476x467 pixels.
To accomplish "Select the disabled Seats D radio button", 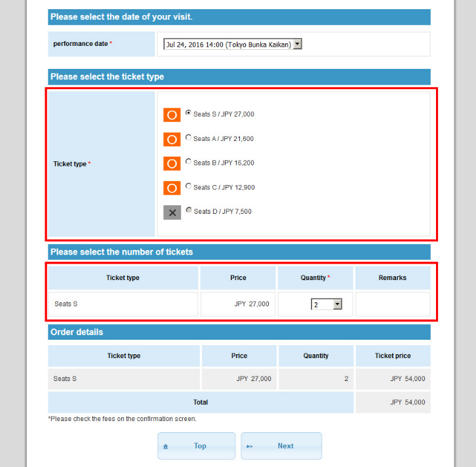I will [x=189, y=211].
